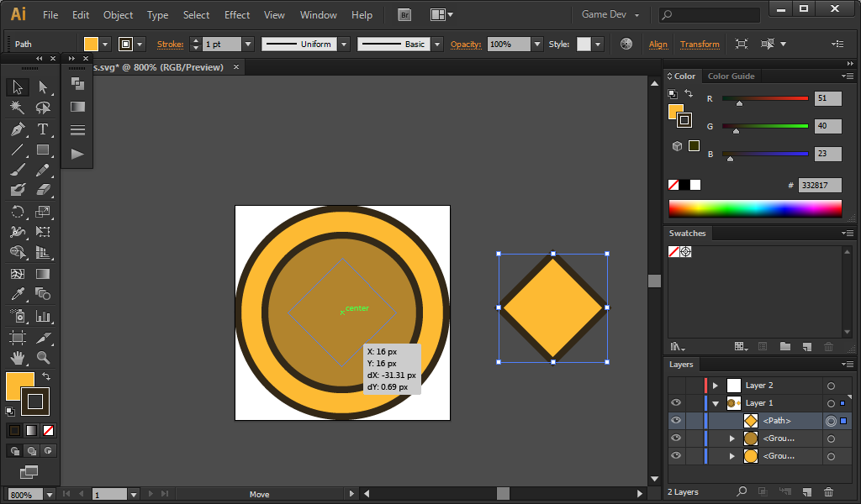The height and width of the screenshot is (504, 861).
Task: Expand Layer 2 disclosure triangle
Action: pos(716,386)
